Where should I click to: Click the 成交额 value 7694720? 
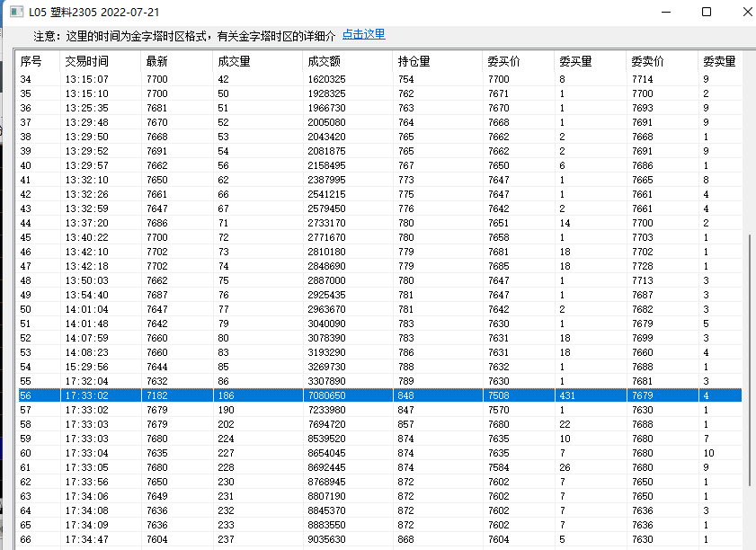click(x=326, y=424)
